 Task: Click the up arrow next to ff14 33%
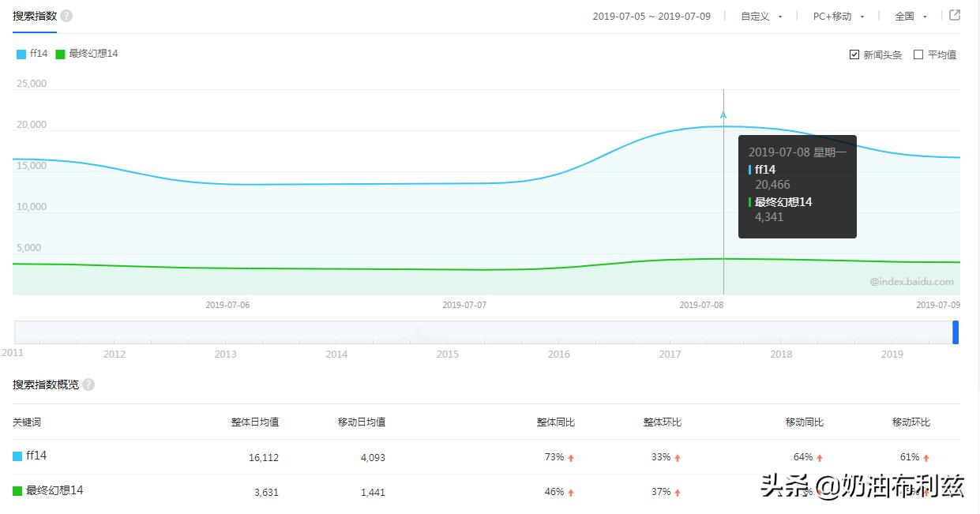(678, 457)
